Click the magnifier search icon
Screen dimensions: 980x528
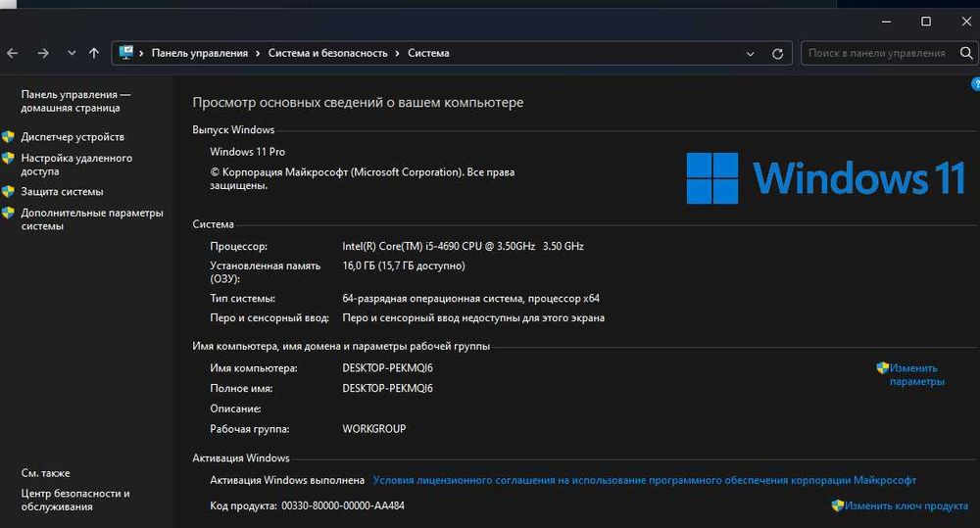(x=965, y=54)
